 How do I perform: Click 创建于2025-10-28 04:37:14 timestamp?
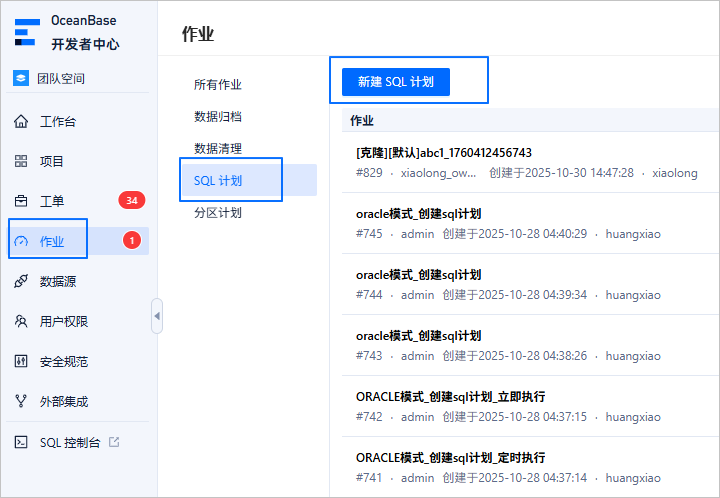coord(515,478)
